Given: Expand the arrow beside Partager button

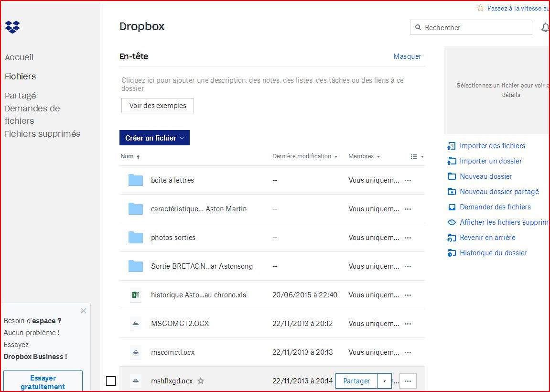Looking at the screenshot, I should (x=385, y=381).
